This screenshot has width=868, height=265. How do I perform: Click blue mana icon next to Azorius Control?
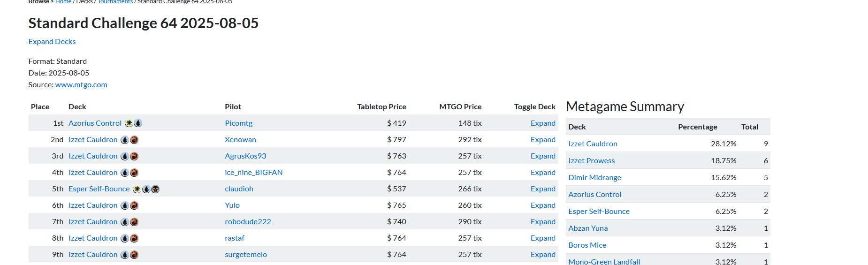[138, 123]
